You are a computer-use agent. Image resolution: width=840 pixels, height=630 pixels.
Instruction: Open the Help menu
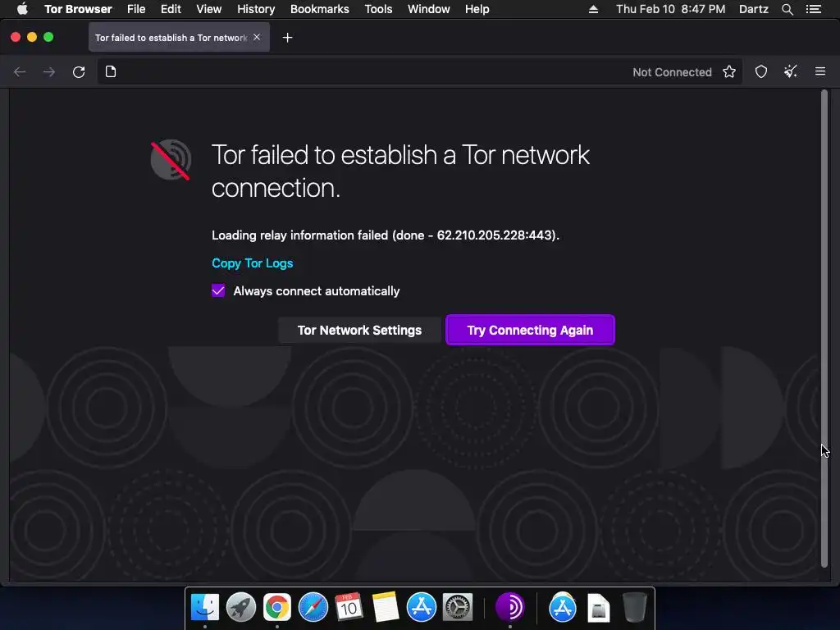click(477, 9)
